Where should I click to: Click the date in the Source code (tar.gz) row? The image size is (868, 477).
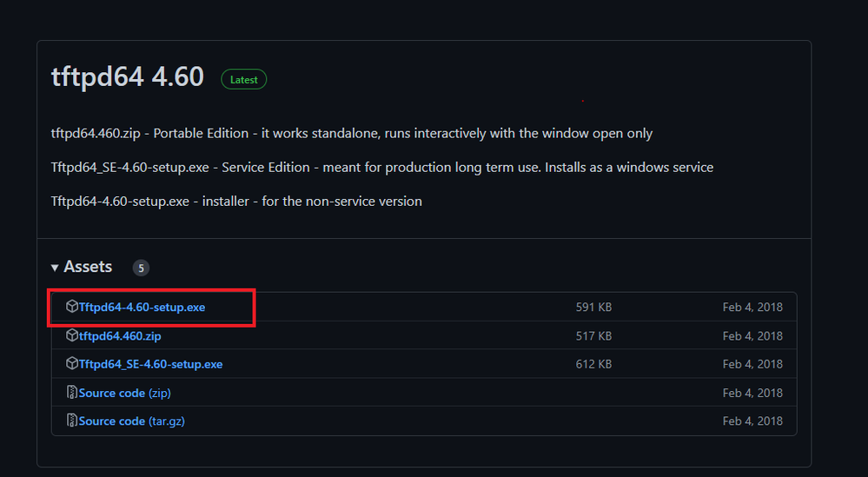[752, 421]
